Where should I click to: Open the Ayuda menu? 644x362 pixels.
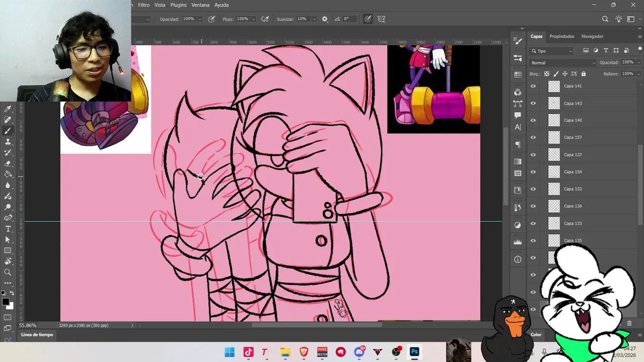pos(221,5)
